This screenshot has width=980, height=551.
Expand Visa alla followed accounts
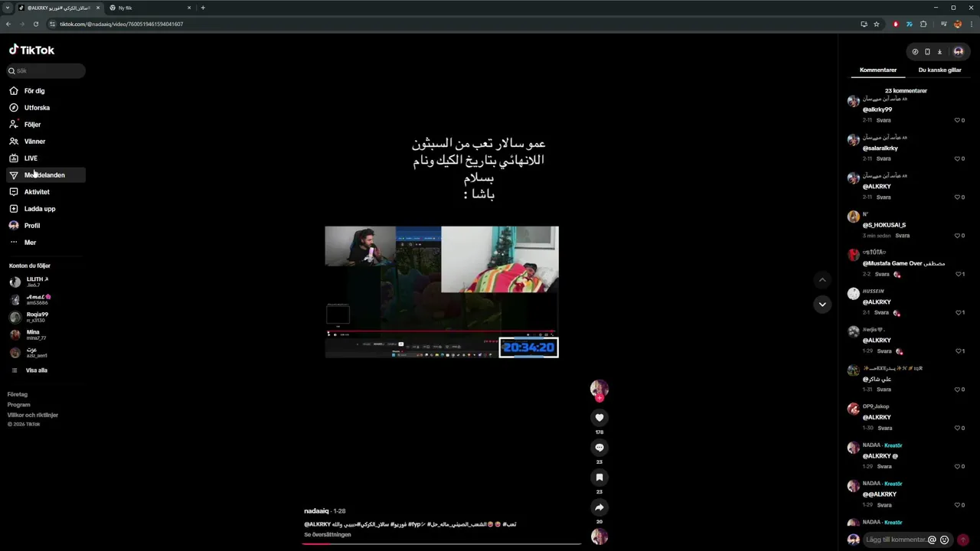36,370
